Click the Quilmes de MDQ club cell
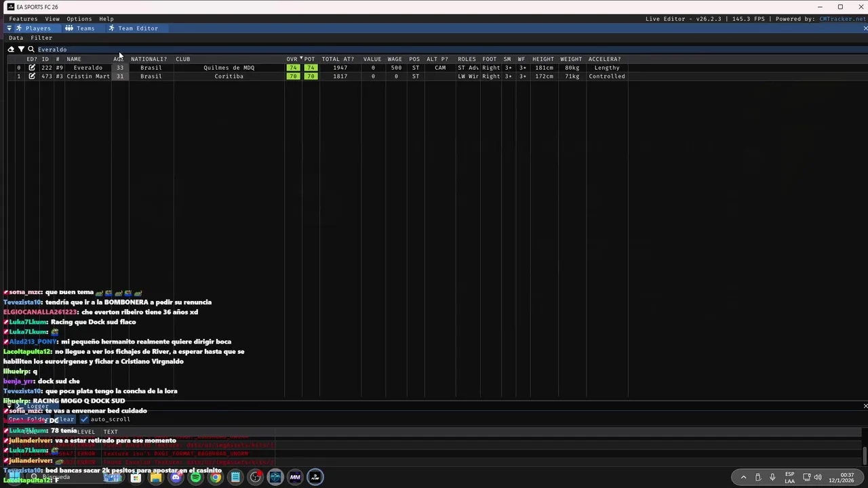 click(x=229, y=68)
